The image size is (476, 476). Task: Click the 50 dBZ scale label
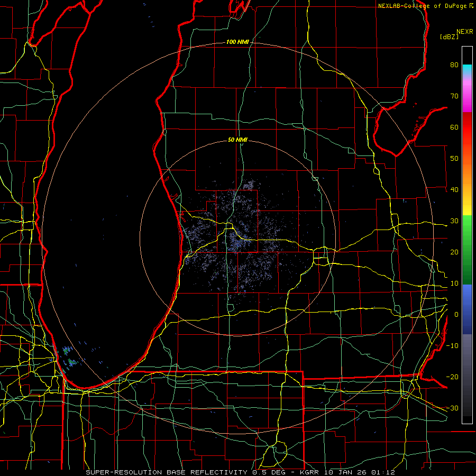tap(454, 159)
